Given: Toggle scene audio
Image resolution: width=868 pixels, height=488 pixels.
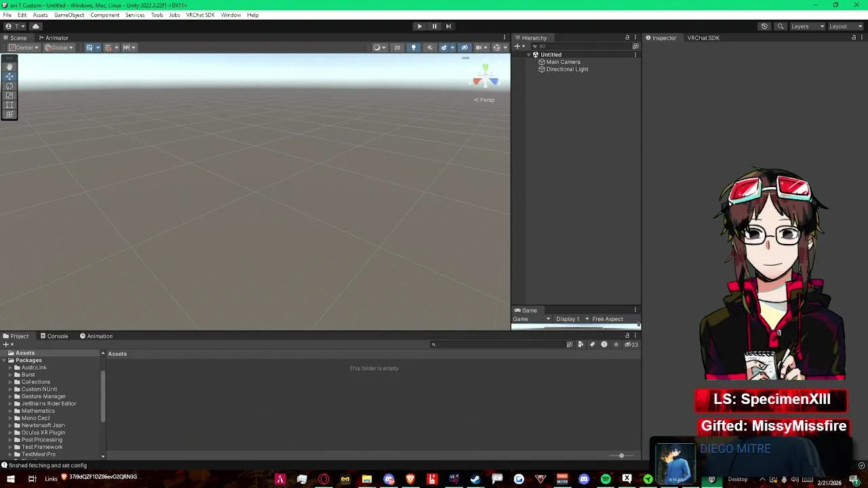Looking at the screenshot, I should click(x=429, y=47).
